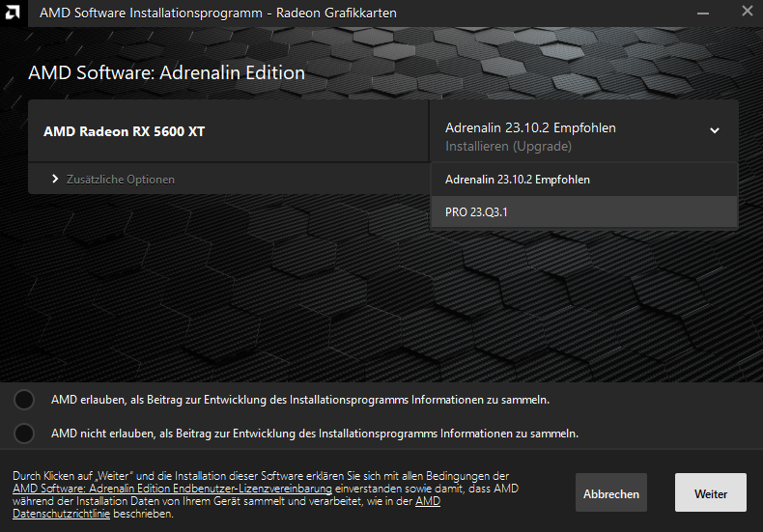
Task: Click the AMD logo in title bar
Action: click(13, 13)
